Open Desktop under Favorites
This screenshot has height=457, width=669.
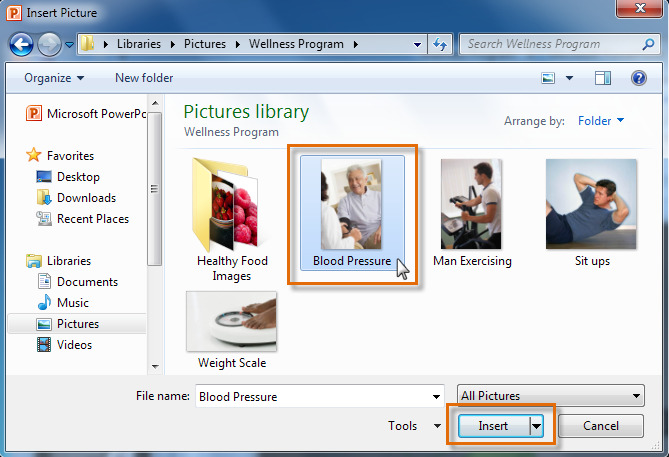tap(79, 177)
